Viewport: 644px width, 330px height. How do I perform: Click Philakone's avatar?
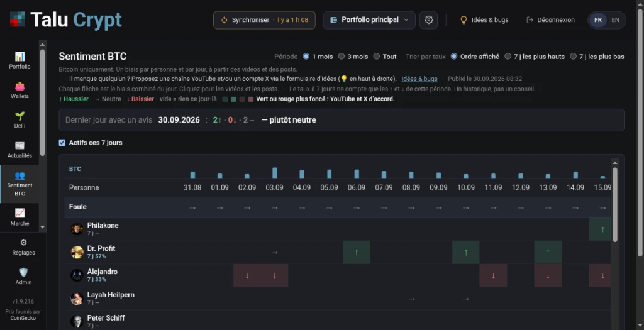77,229
